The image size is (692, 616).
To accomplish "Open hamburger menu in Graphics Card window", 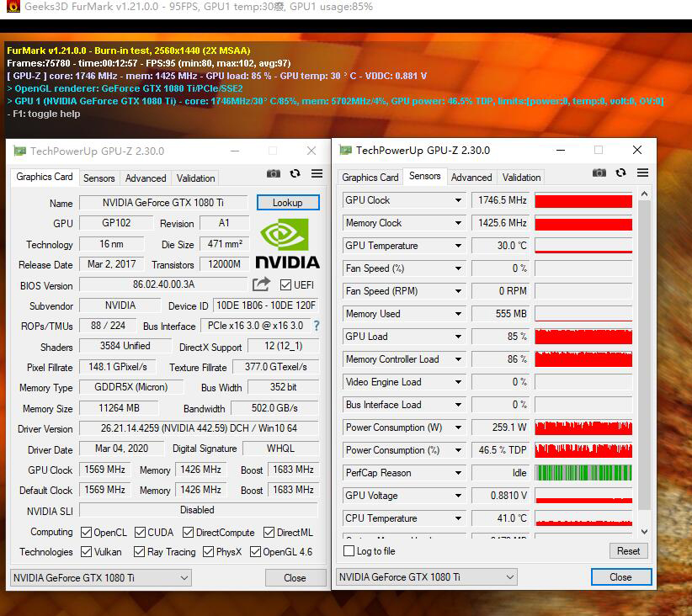I will [317, 173].
